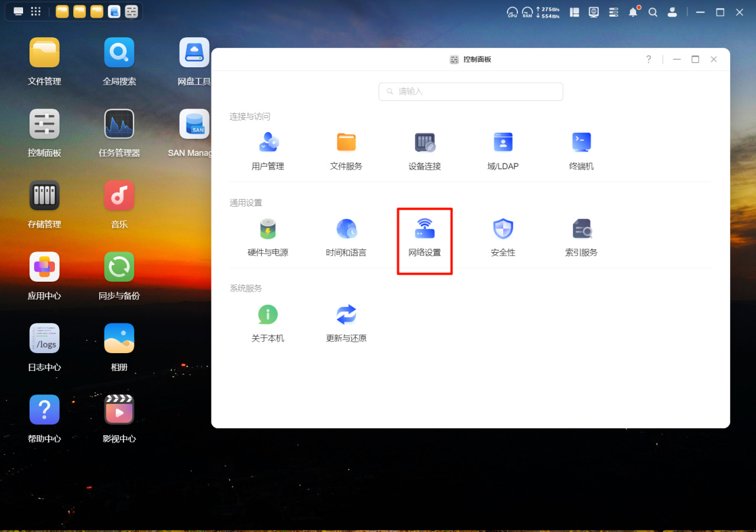Image resolution: width=756 pixels, height=532 pixels.
Task: Click the 控制面板 window title text
Action: (477, 60)
